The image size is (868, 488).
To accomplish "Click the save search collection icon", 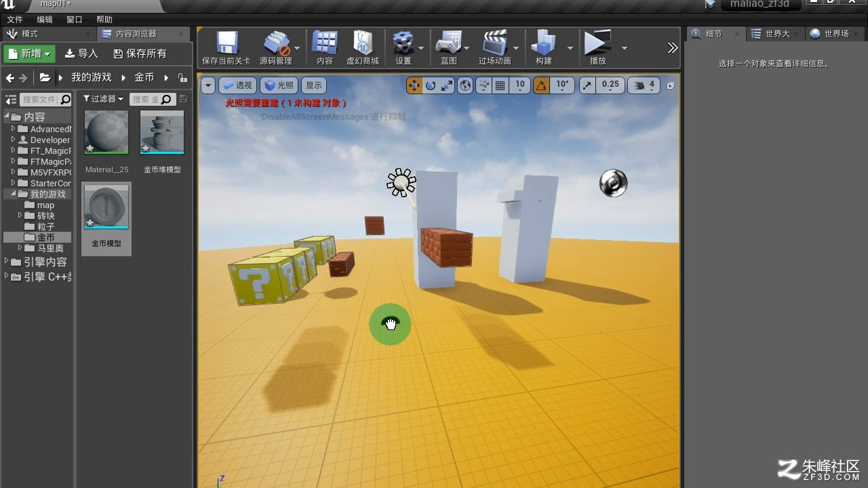I will pyautogui.click(x=183, y=99).
